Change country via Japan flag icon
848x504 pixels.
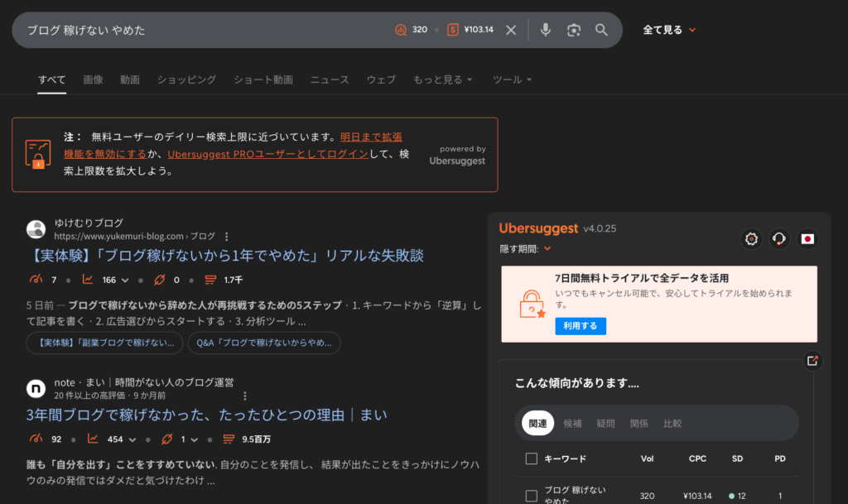pyautogui.click(x=807, y=239)
